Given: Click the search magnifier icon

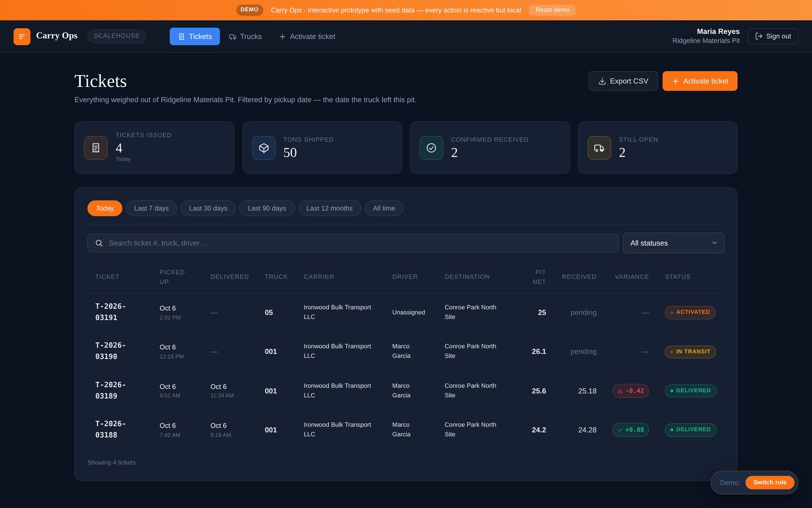Looking at the screenshot, I should click(99, 243).
